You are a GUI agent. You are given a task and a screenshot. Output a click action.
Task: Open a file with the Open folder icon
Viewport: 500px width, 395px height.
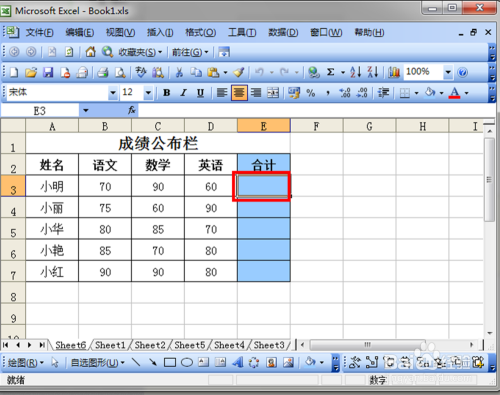click(x=31, y=72)
